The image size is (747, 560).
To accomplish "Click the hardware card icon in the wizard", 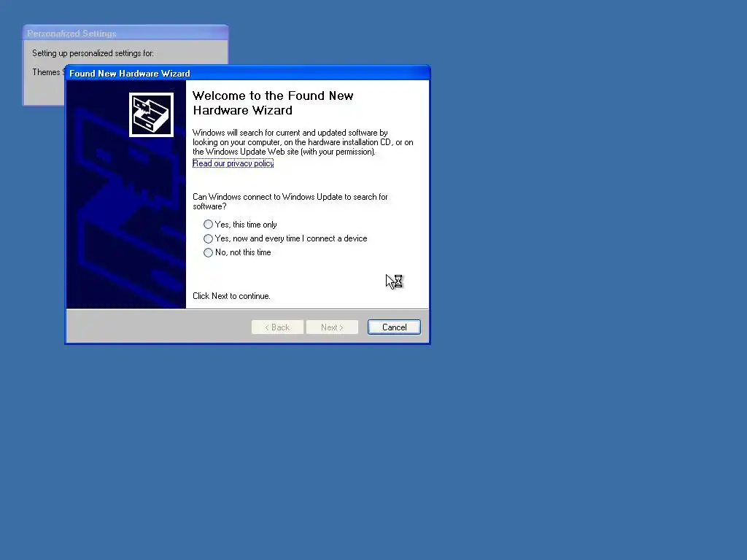I will 151,114.
